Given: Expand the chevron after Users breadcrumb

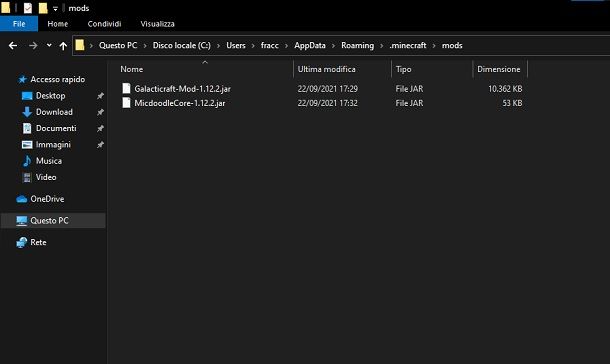Looking at the screenshot, I should click(x=253, y=46).
